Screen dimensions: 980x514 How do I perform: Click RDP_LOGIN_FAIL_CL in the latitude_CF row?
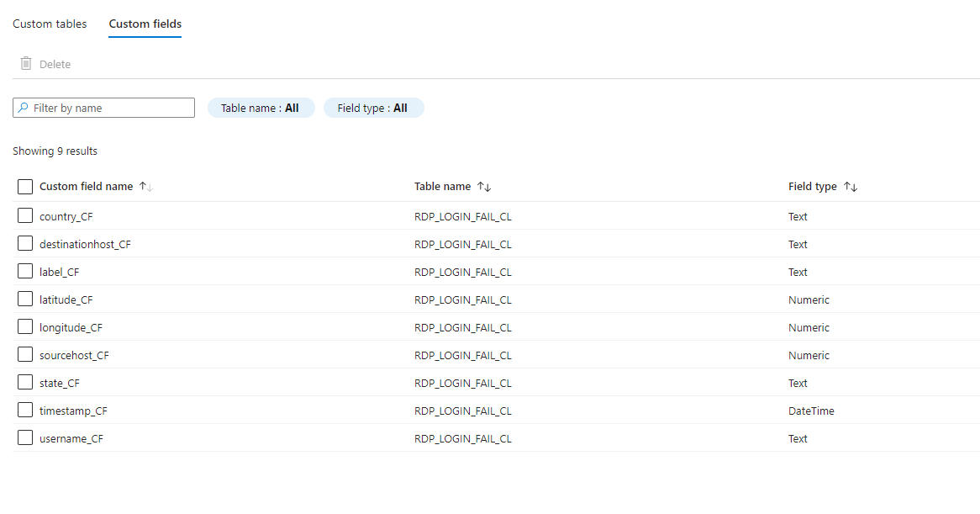click(463, 299)
